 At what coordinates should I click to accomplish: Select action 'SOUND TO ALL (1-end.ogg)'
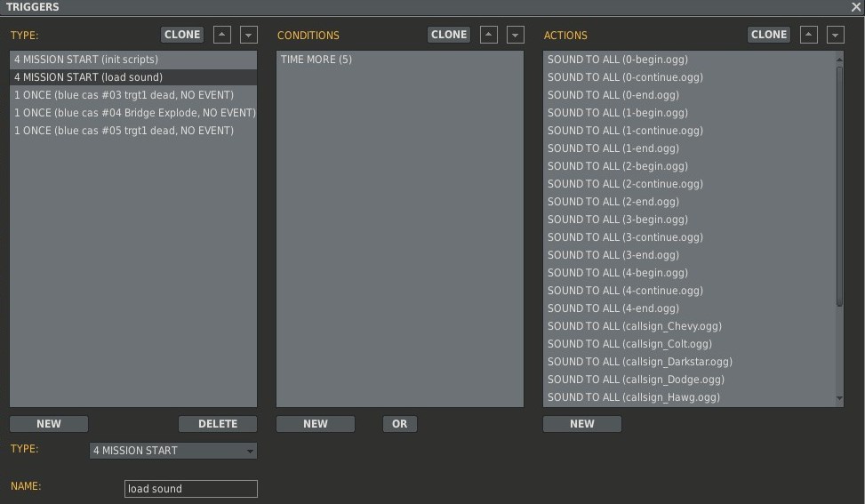point(690,148)
